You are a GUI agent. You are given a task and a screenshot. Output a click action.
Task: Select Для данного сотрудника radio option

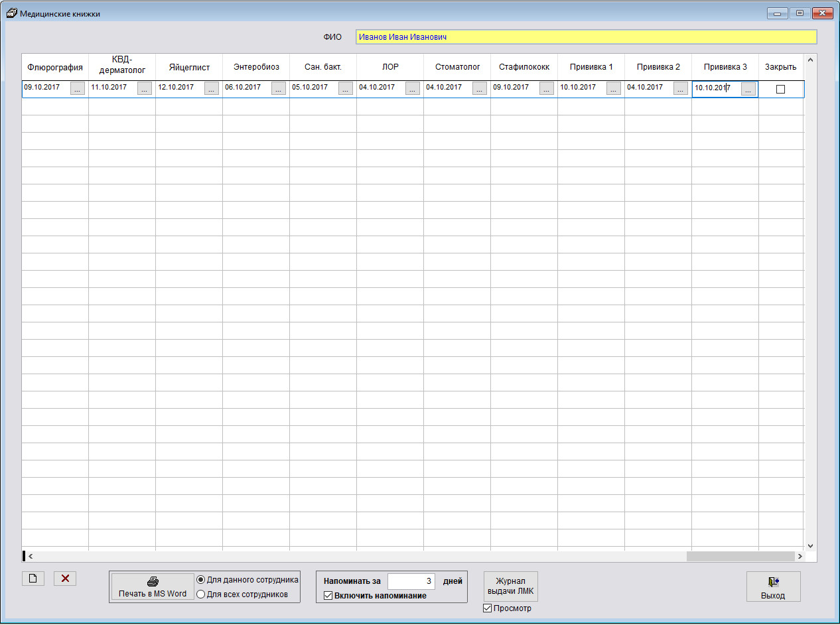coord(201,580)
